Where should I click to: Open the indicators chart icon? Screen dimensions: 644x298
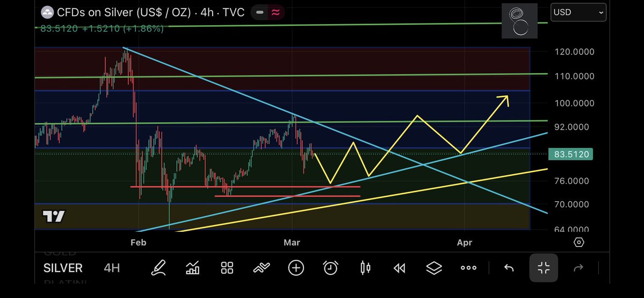click(193, 268)
